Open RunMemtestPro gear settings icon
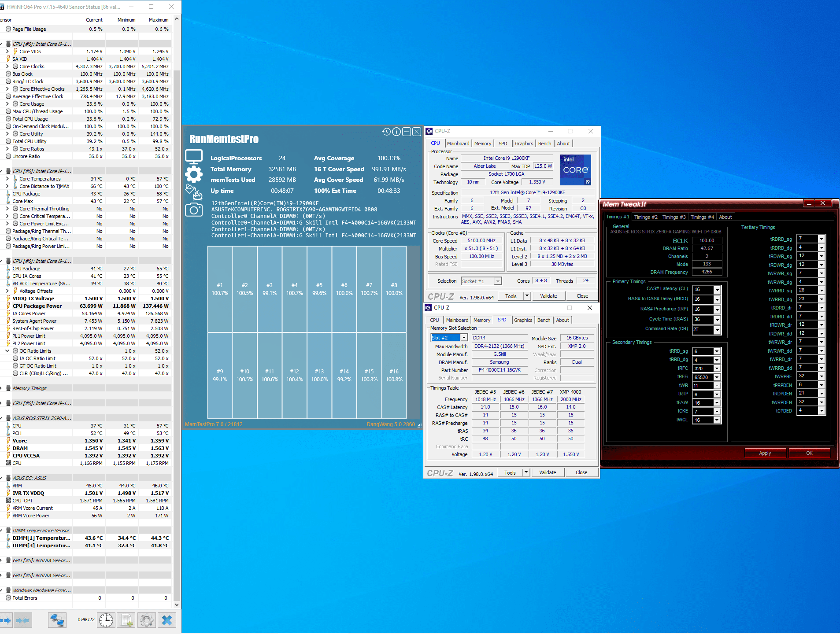The image size is (840, 634). point(194,174)
